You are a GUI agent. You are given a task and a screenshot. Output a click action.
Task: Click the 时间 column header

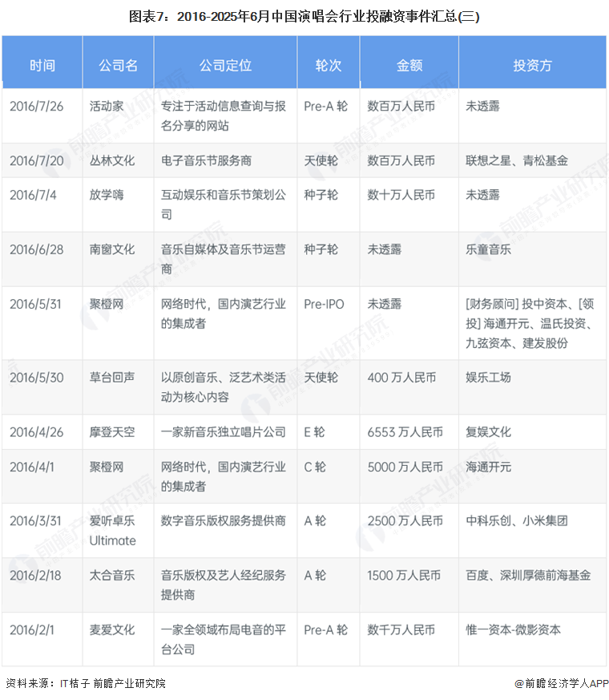(x=42, y=66)
